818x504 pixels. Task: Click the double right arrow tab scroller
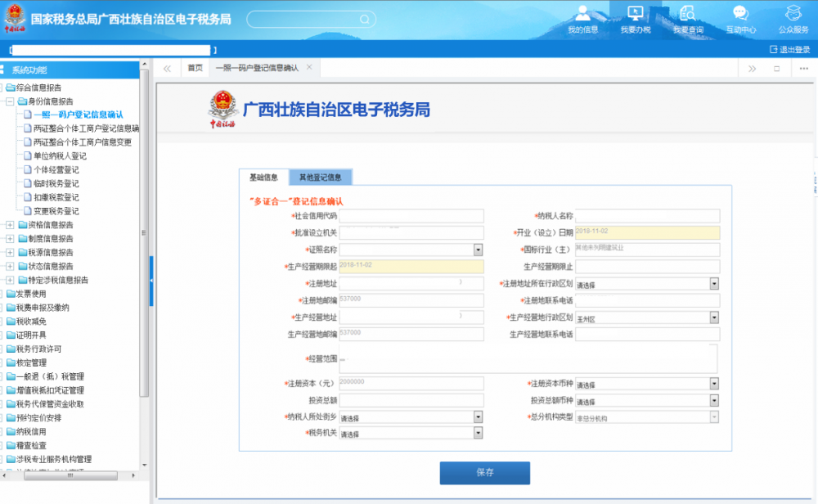click(x=752, y=68)
